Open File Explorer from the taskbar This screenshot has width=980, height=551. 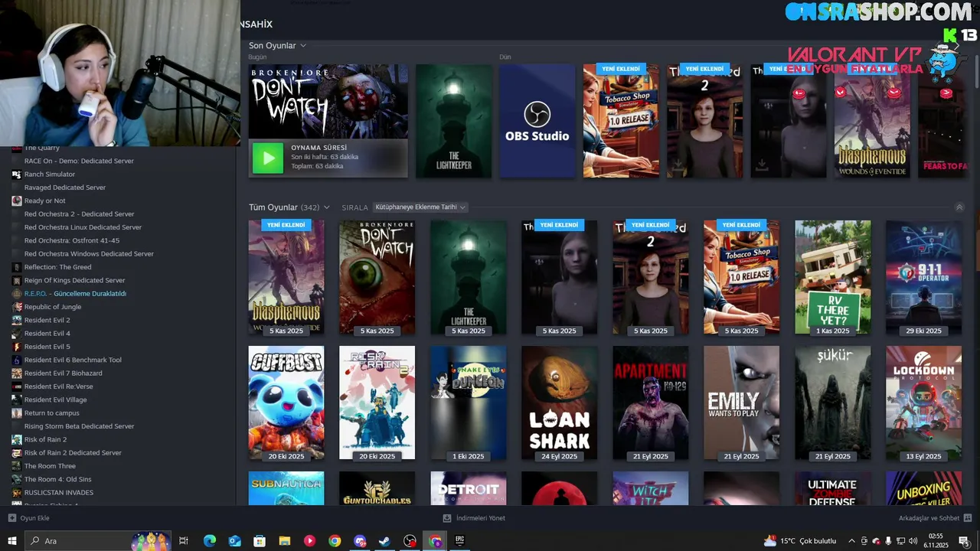[285, 541]
